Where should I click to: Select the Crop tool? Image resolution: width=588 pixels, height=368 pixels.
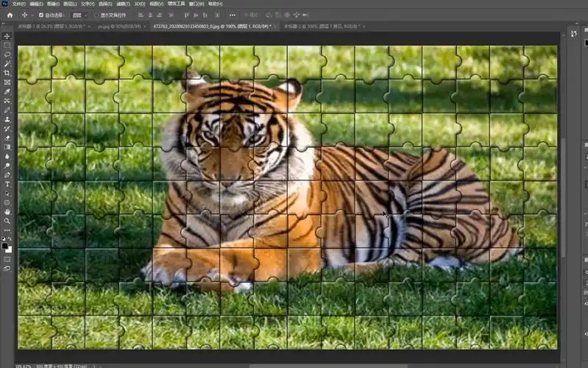click(x=7, y=73)
